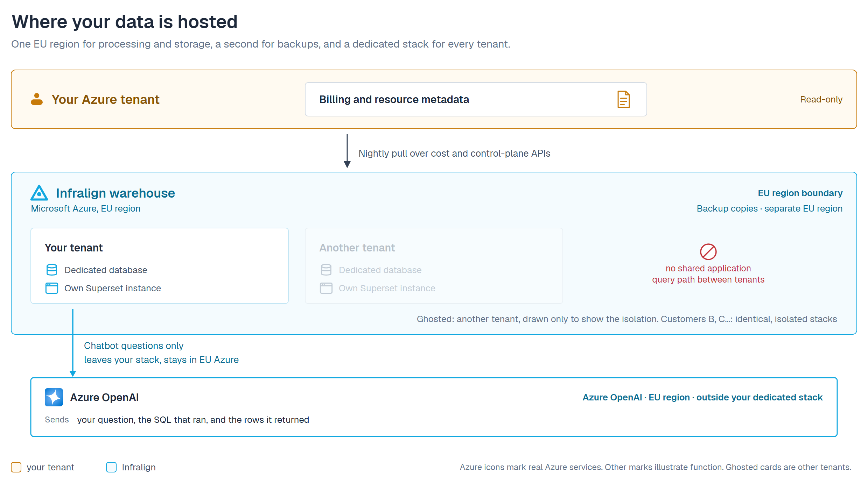The height and width of the screenshot is (484, 868).
Task: Click the 'Infralign' legend label
Action: 139,467
